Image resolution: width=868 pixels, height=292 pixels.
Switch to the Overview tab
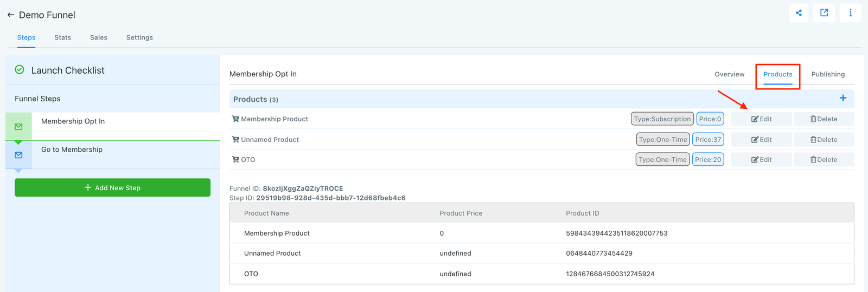[729, 74]
